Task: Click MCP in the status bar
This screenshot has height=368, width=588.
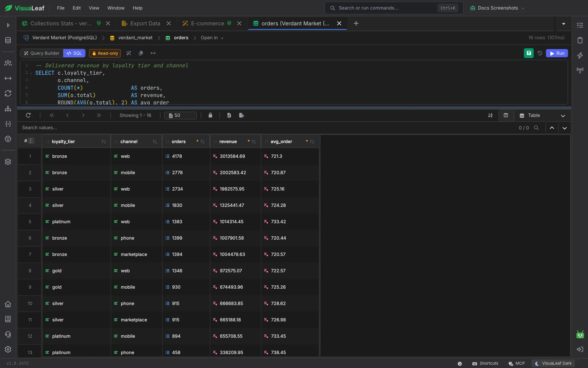Action: click(517, 363)
